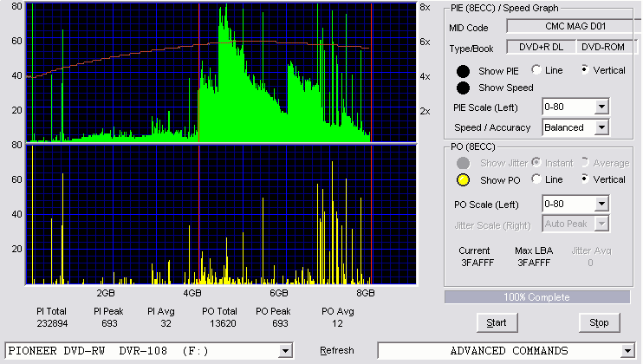643x364 pixels.
Task: Click the PO Avg value 12
Action: (x=337, y=324)
